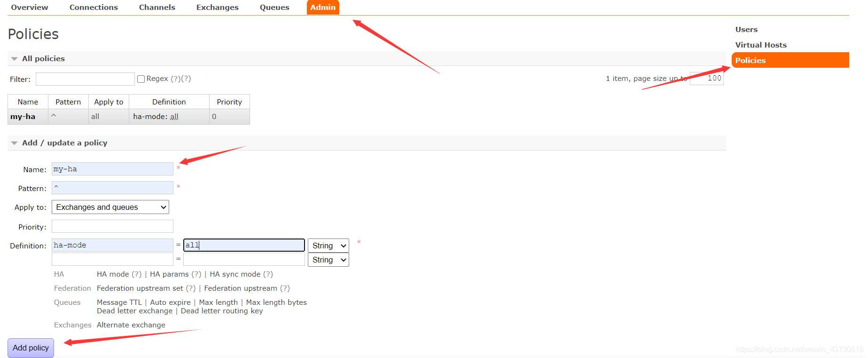Open help (?) for HA sync mode
Screen dimensions: 868x358
tap(268, 274)
